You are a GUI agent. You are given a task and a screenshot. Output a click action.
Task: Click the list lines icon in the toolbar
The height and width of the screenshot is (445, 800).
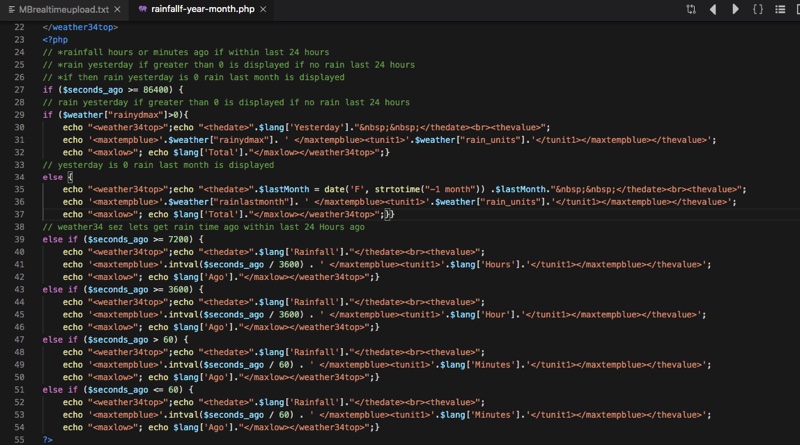780,9
